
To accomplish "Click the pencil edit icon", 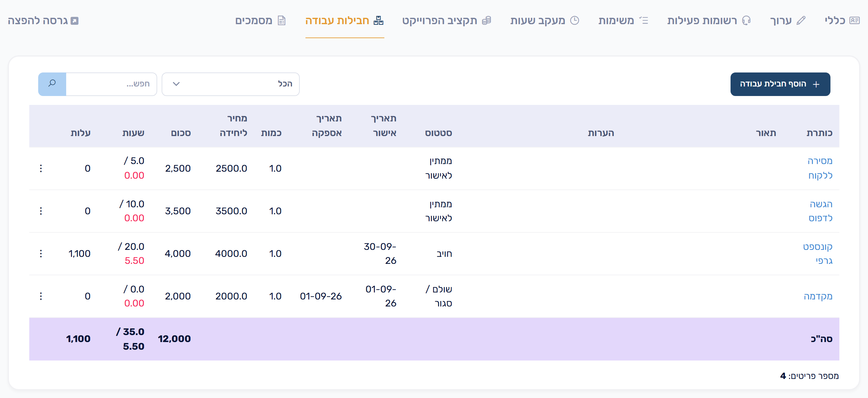I will tap(801, 21).
